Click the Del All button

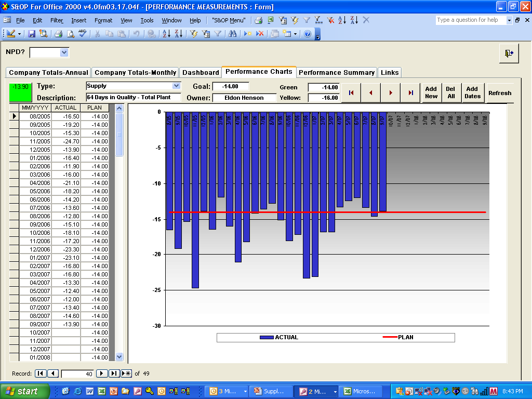tap(451, 93)
